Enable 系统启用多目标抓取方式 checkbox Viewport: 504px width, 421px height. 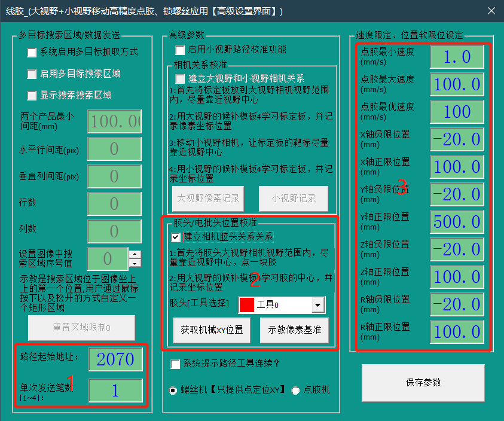pyautogui.click(x=32, y=53)
